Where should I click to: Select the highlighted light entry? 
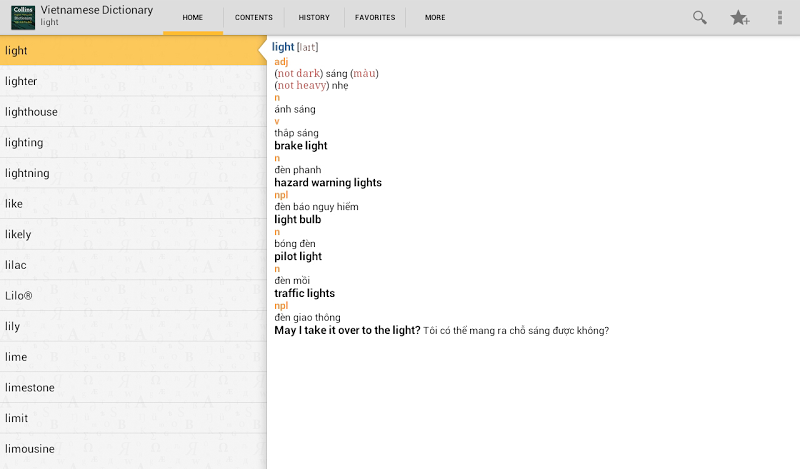coord(133,51)
